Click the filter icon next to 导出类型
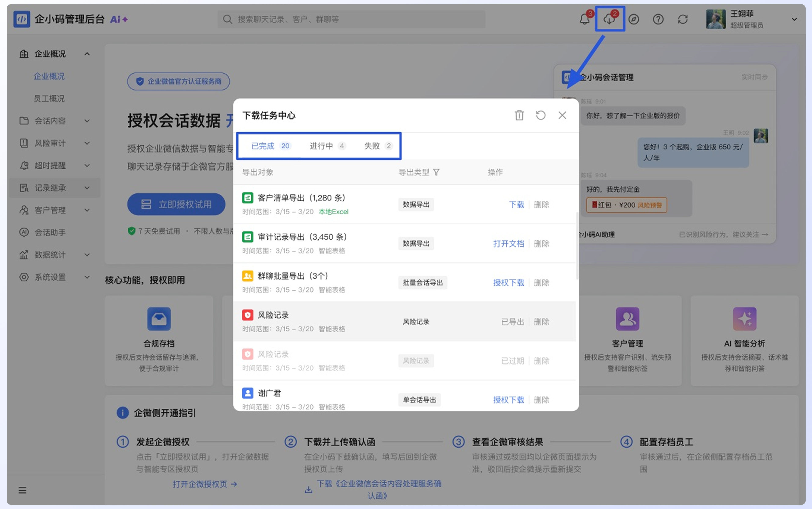The width and height of the screenshot is (812, 509). tap(436, 172)
